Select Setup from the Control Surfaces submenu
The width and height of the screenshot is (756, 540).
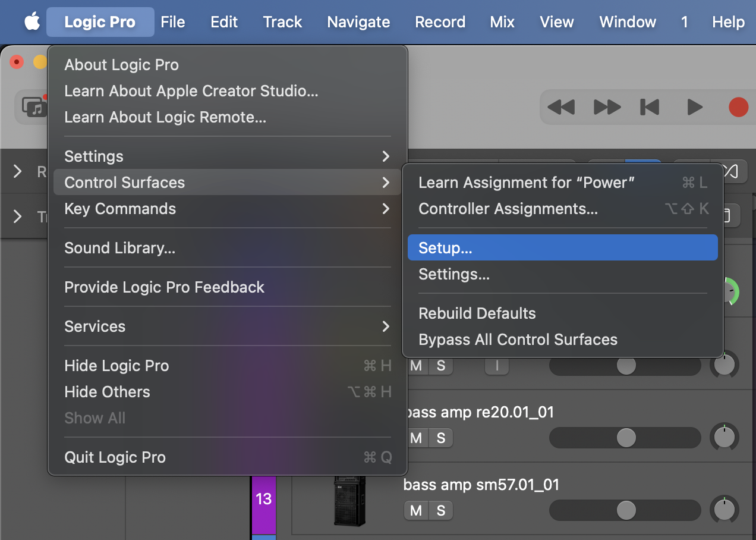tap(562, 247)
